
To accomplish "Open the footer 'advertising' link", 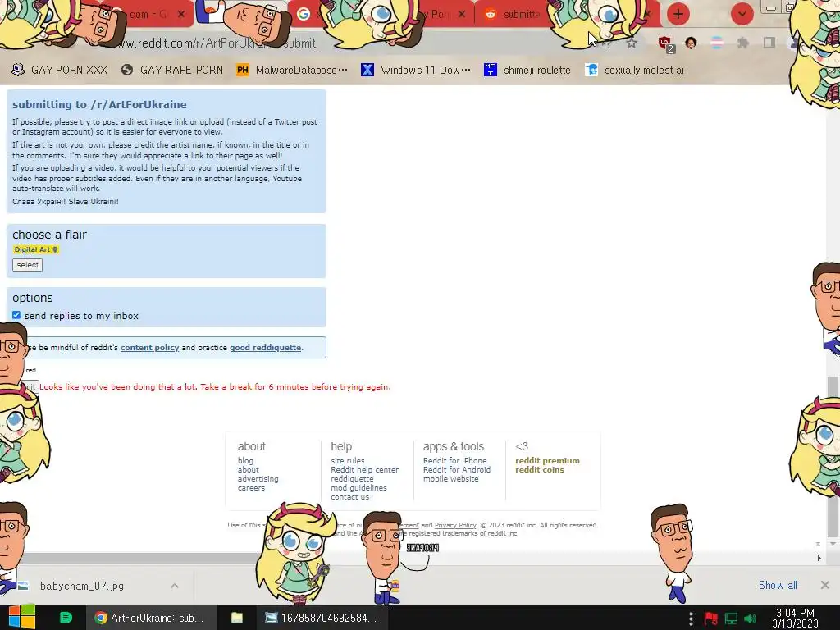I will (258, 479).
